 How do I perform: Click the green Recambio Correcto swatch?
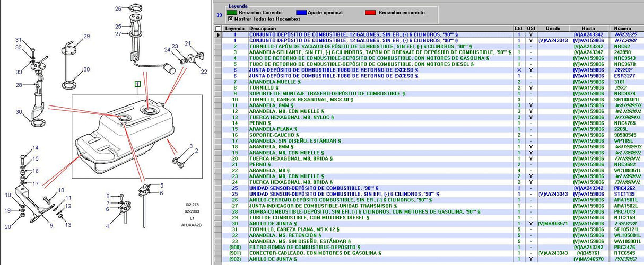[231, 12]
